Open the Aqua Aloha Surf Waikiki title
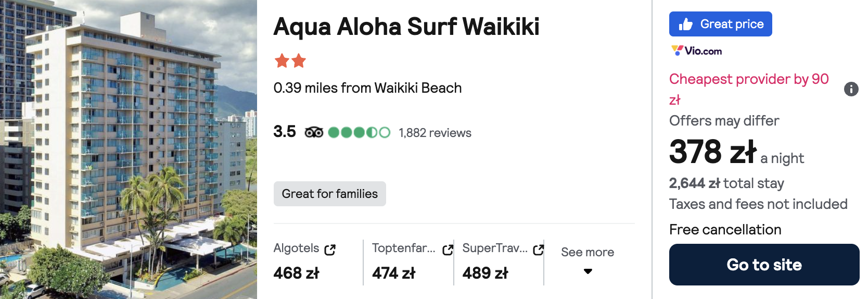The width and height of the screenshot is (868, 299). click(406, 27)
